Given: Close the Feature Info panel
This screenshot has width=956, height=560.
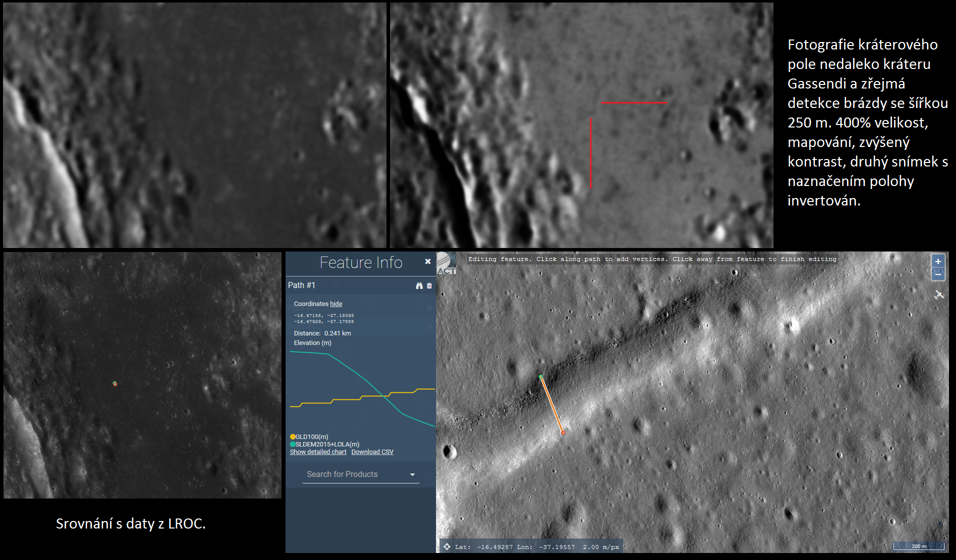Looking at the screenshot, I should tap(427, 261).
